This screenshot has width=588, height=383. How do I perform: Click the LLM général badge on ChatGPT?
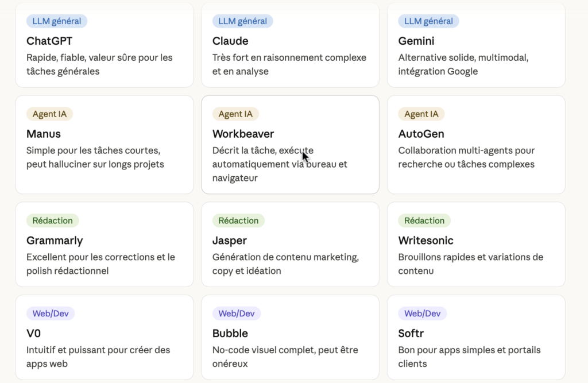[56, 21]
